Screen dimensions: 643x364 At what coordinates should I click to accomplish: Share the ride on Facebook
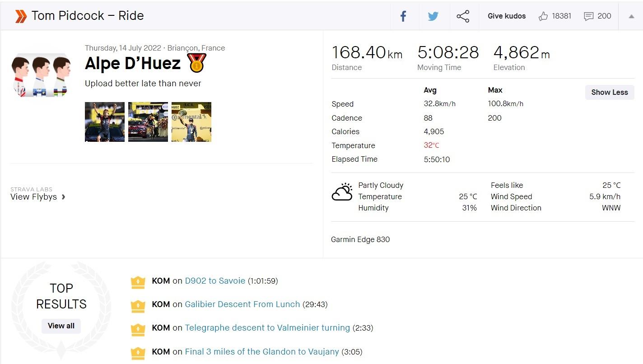pyautogui.click(x=403, y=16)
